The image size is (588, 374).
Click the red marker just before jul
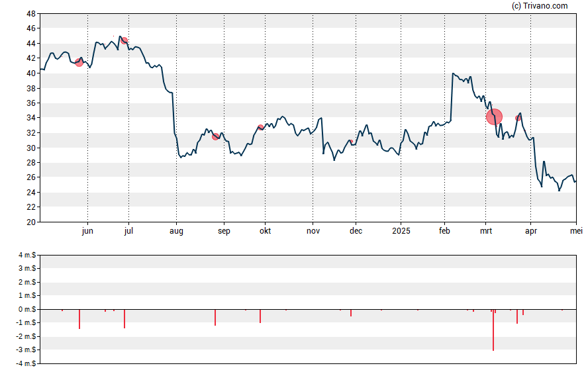(124, 40)
